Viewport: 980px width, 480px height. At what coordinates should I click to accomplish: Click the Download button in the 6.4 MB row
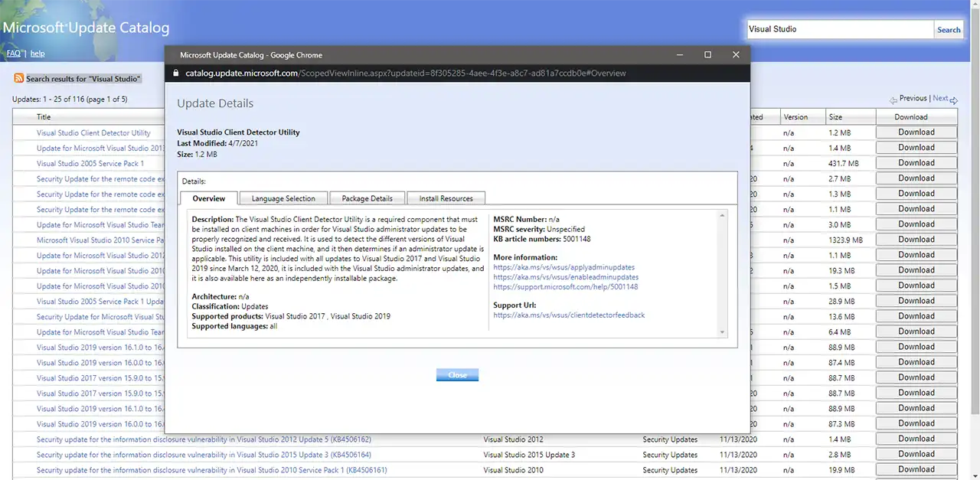pyautogui.click(x=916, y=331)
